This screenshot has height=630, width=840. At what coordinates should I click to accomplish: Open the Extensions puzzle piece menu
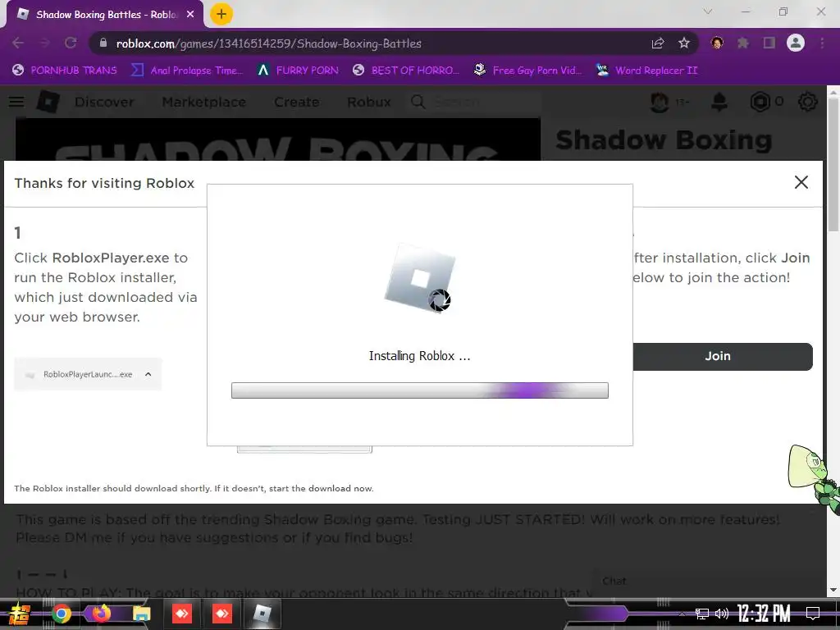(x=742, y=43)
